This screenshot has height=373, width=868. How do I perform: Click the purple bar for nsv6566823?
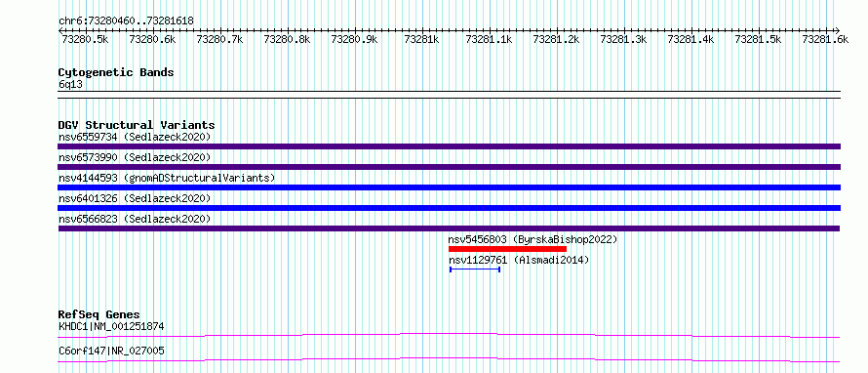[x=449, y=228]
